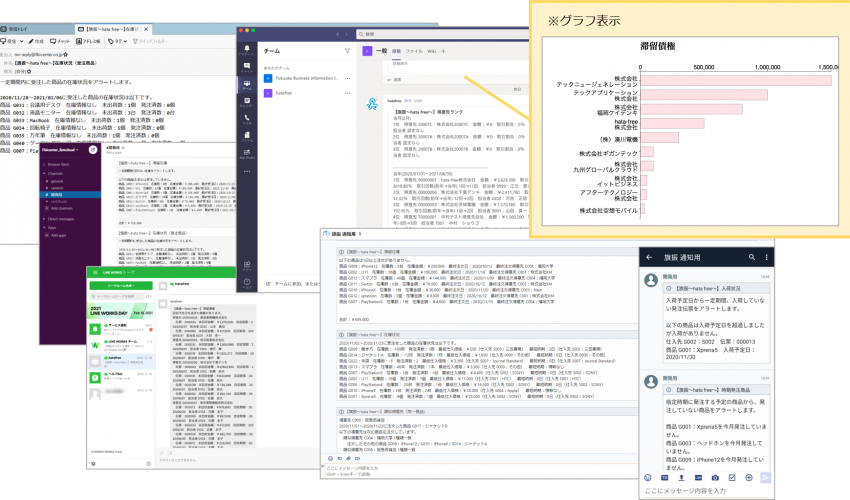Open the Teams calendar sidebar icon
Viewport: 850px width, 500px height.
pos(247,102)
